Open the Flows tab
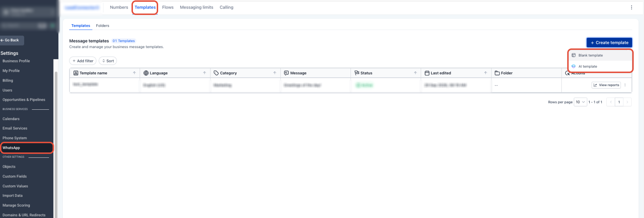 point(168,7)
